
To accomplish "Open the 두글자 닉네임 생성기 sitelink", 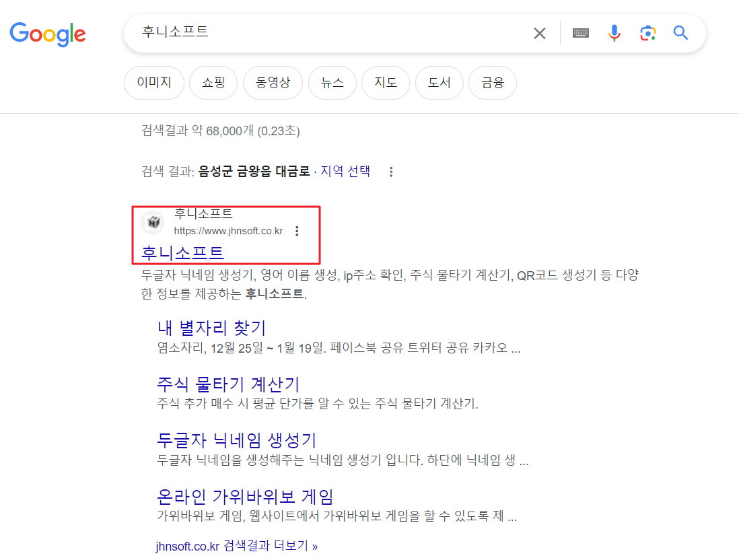I will [x=236, y=440].
